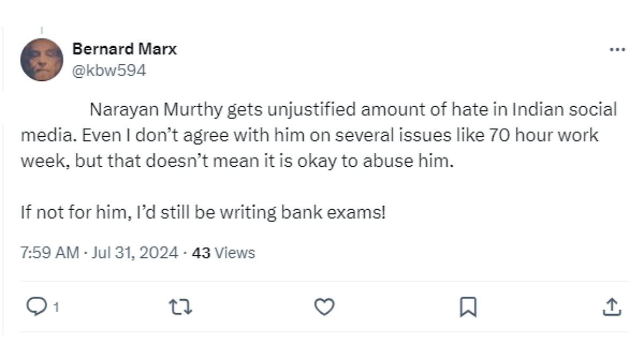Click the '70 hour work' phrase

click(x=543, y=135)
